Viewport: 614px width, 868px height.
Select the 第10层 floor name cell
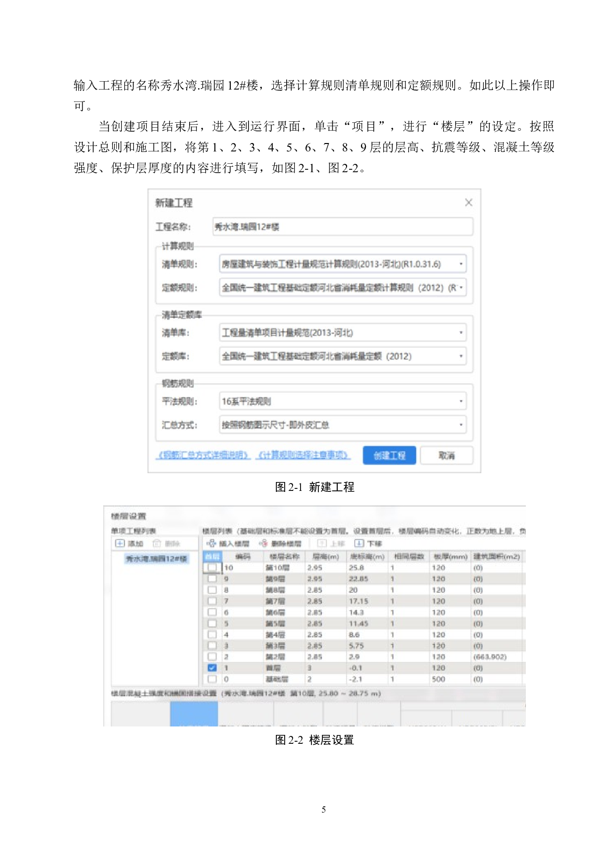(x=284, y=568)
